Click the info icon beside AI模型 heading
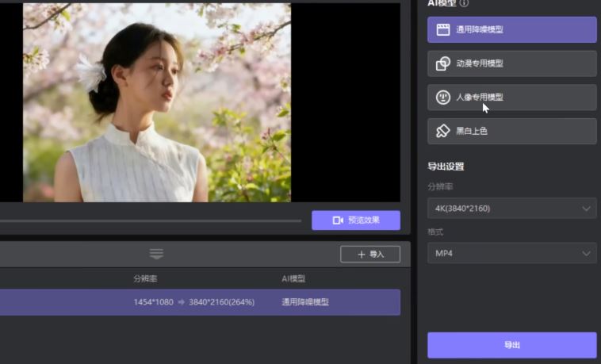601x364 pixels. coord(465,3)
